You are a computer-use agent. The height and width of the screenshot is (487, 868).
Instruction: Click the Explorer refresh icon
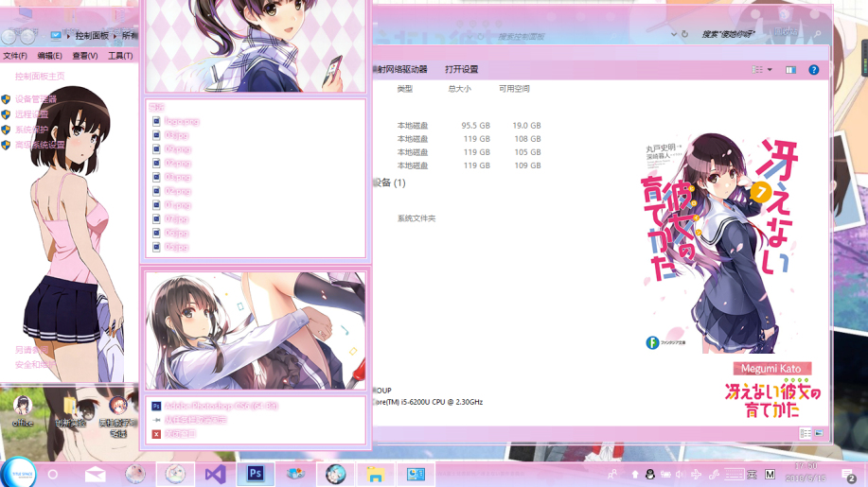(684, 34)
